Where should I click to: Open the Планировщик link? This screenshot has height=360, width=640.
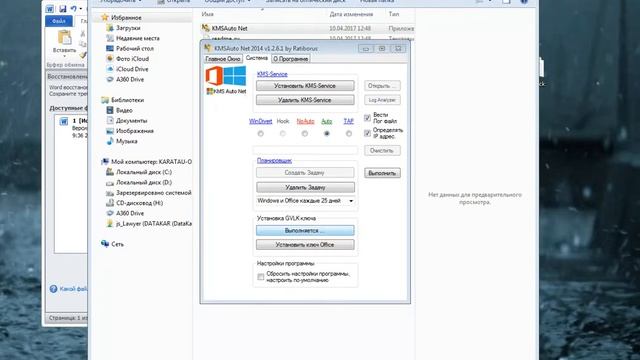coord(274,160)
